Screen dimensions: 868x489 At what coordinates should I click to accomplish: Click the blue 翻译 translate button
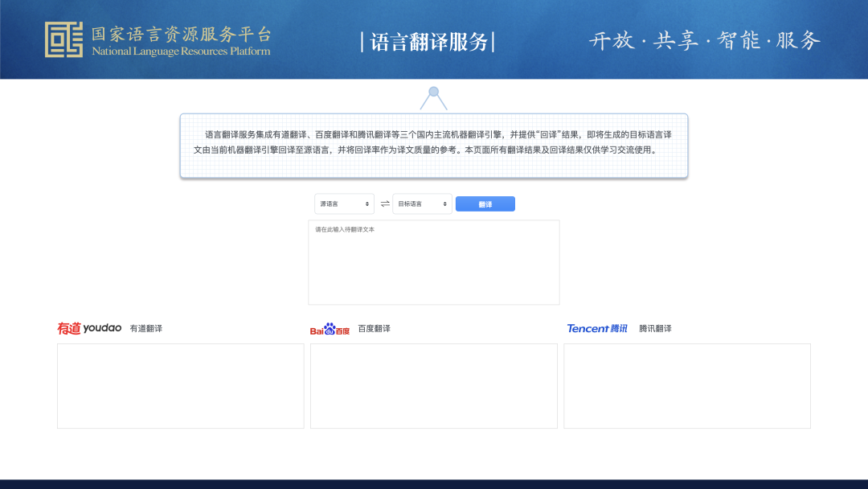[x=485, y=203]
